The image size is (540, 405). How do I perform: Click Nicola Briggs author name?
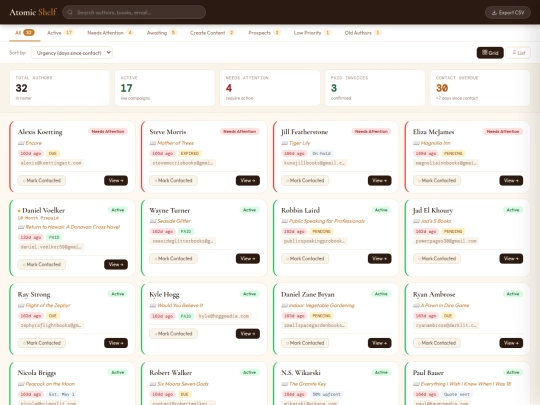pyautogui.click(x=37, y=373)
